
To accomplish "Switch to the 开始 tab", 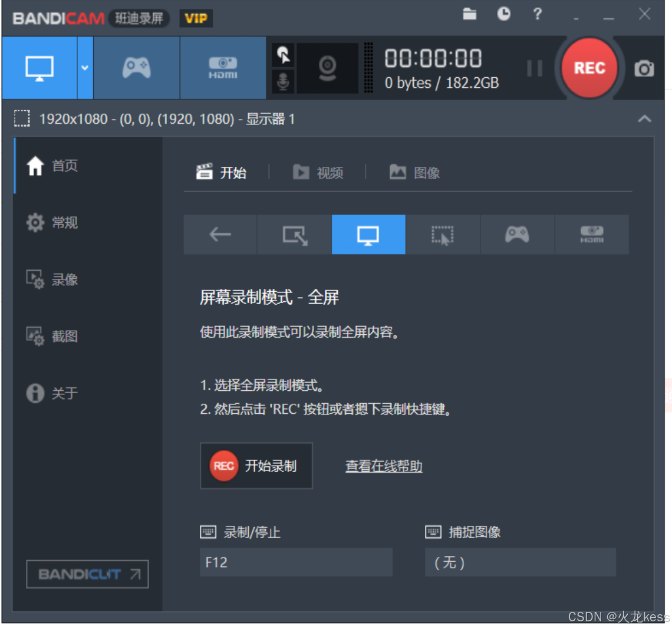I will tap(221, 173).
